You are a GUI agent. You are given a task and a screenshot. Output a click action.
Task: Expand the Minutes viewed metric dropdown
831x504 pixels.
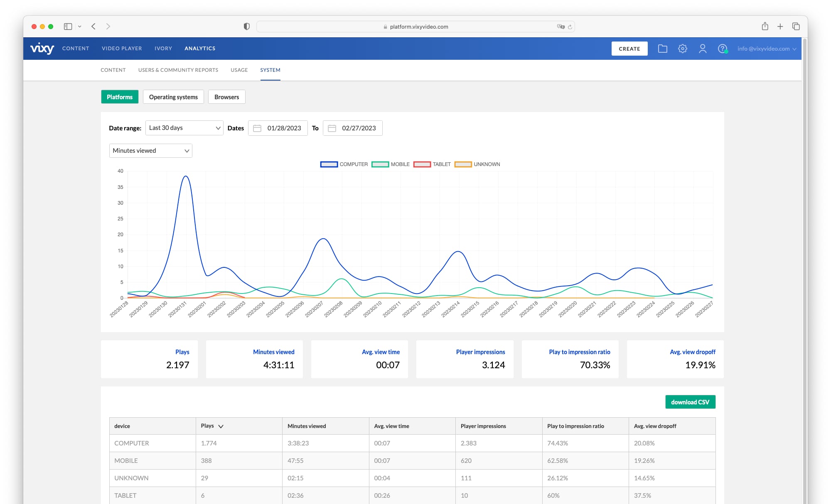[x=151, y=151]
